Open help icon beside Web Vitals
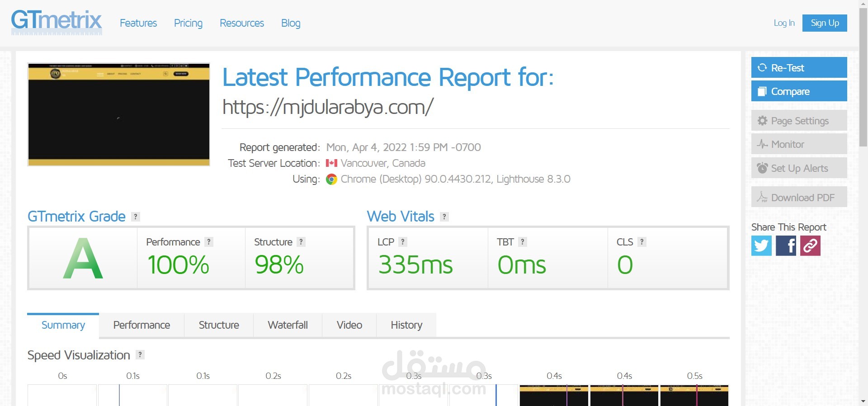Screen dimensions: 868x406 [x=444, y=217]
